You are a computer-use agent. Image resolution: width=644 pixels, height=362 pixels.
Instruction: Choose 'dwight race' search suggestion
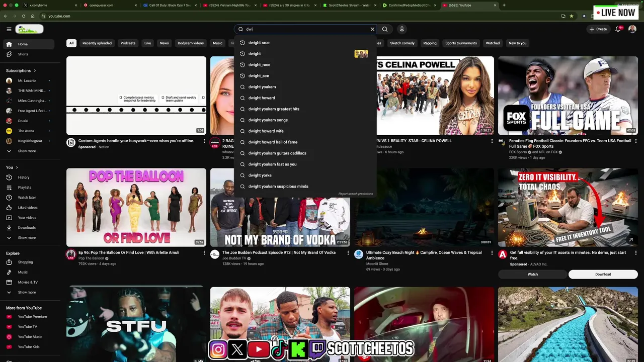305,43
